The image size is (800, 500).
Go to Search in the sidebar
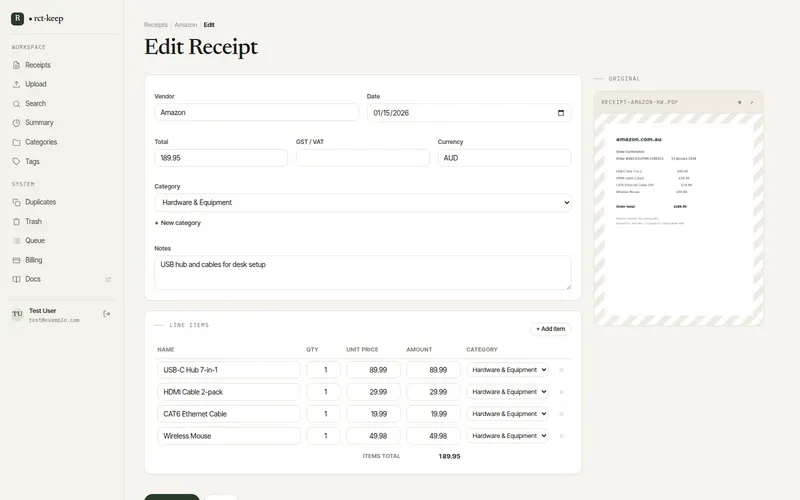tap(35, 104)
